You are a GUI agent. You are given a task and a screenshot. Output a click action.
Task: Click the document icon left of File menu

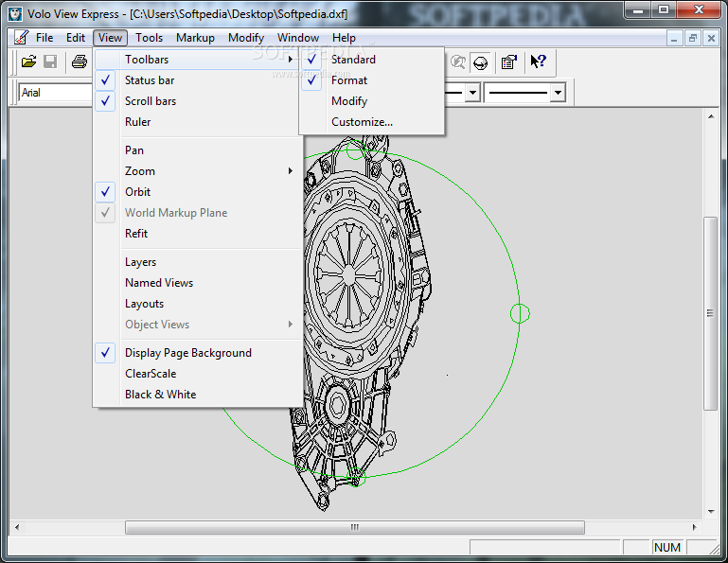pos(21,38)
